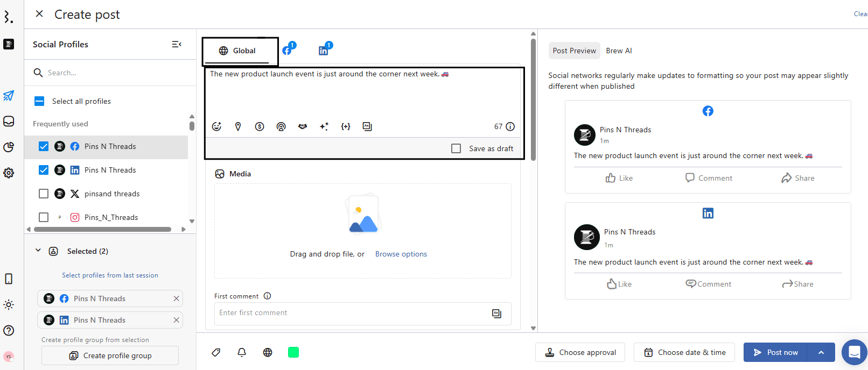Image resolution: width=868 pixels, height=370 pixels.
Task: Uncheck the Pins N Threads LinkedIn profile
Action: [44, 170]
